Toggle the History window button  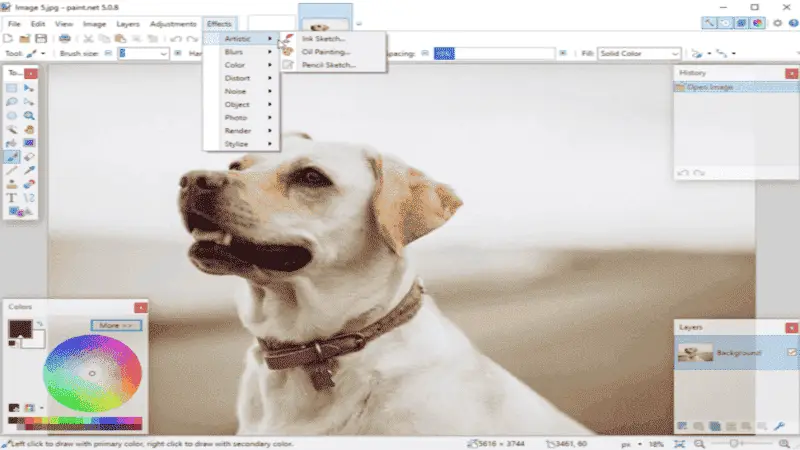[725, 23]
